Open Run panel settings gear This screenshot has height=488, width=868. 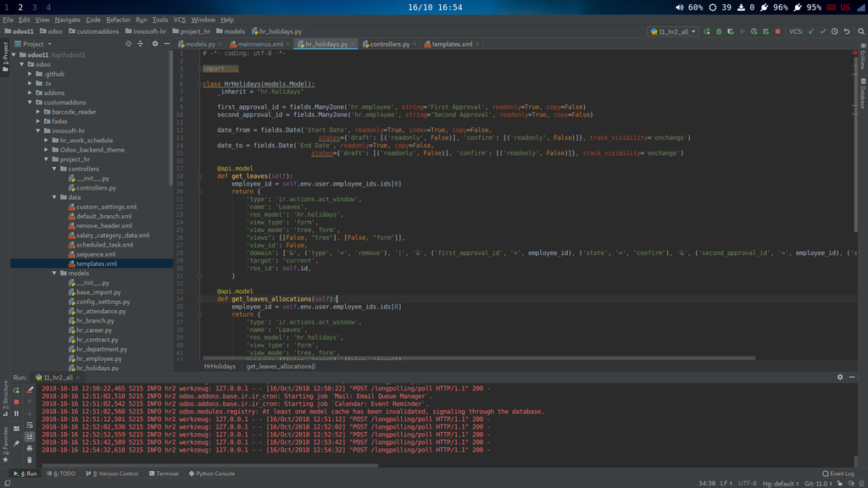click(840, 377)
